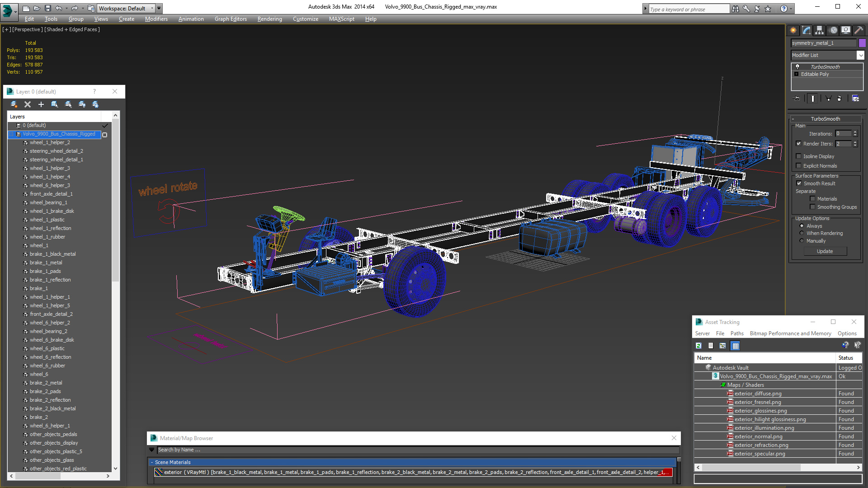Collapse the Scene Materials group
This screenshot has width=868, height=488.
point(152,462)
